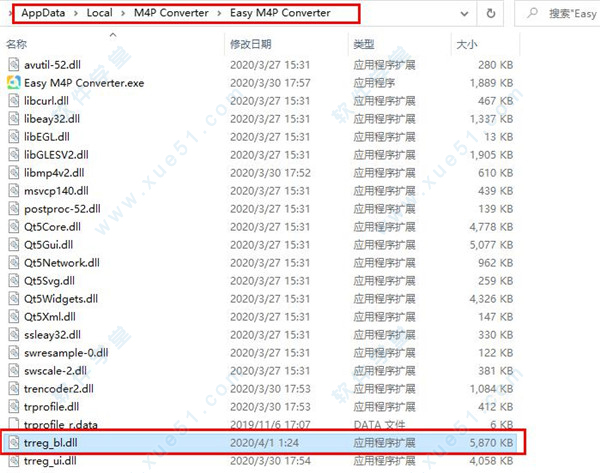
Task: Click the libmp4v2.dll file icon
Action: (x=14, y=172)
